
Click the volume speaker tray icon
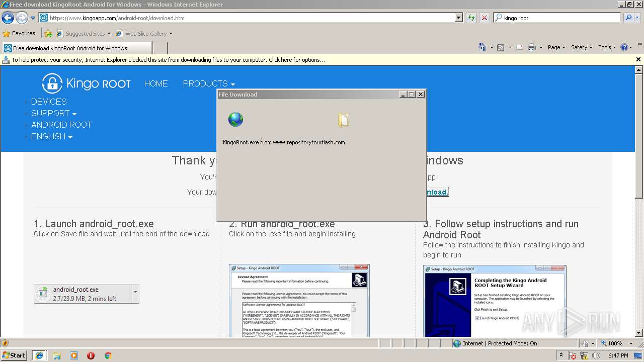596,355
